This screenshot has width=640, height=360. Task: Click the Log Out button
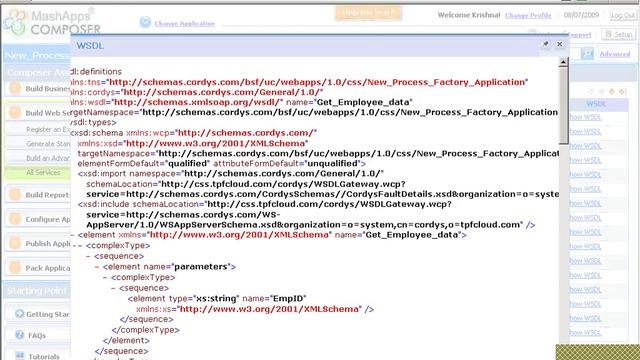point(623,16)
